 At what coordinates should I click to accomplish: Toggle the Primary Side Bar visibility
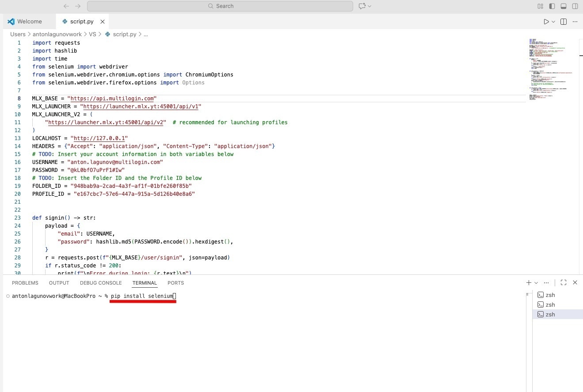tap(552, 6)
